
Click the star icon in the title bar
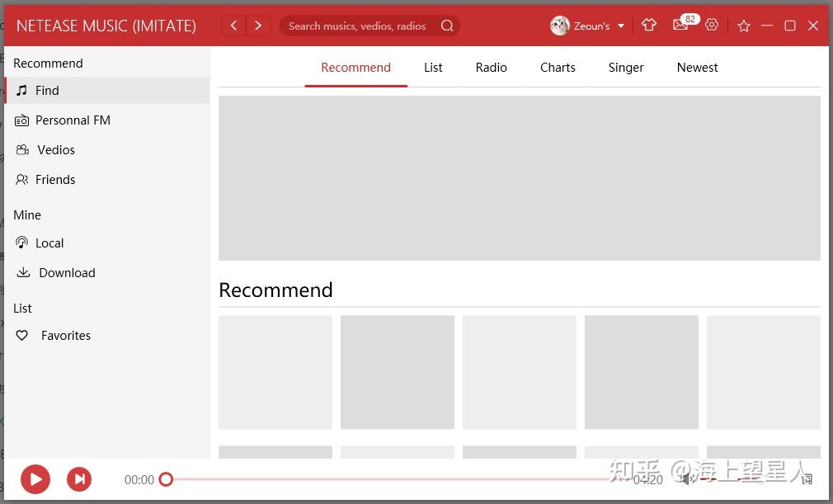pyautogui.click(x=743, y=26)
